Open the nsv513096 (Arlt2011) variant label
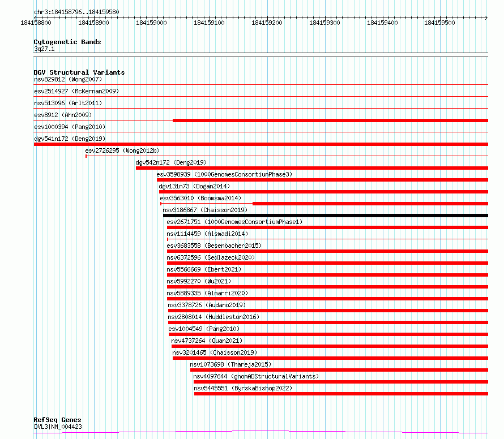 point(68,103)
